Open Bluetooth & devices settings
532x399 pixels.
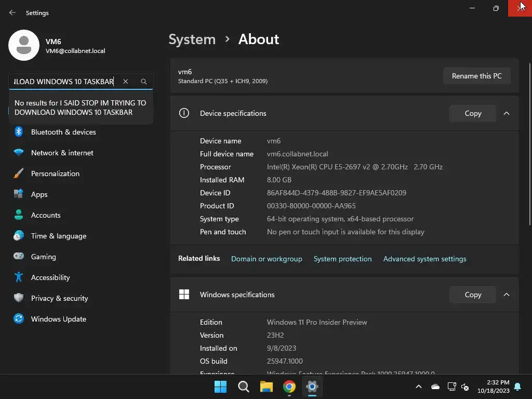point(81,132)
